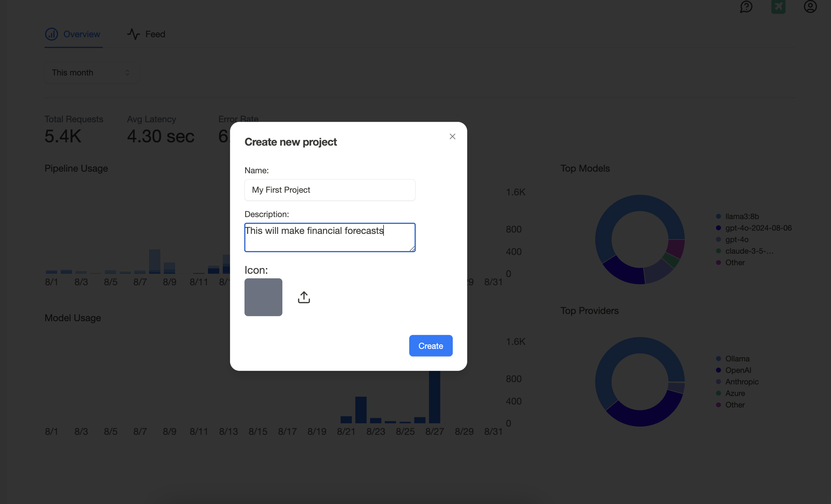Open the This month dropdown
The width and height of the screenshot is (831, 504).
[91, 72]
